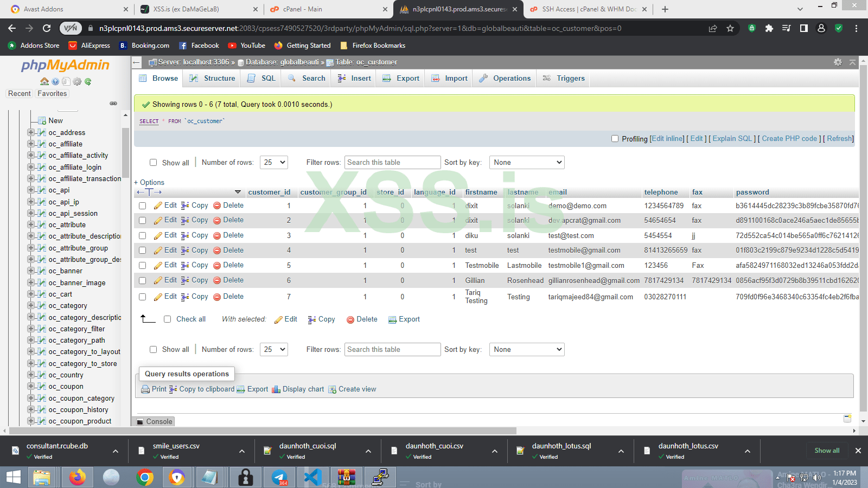
Task: Expand the oc_cart table node
Action: (x=31, y=294)
